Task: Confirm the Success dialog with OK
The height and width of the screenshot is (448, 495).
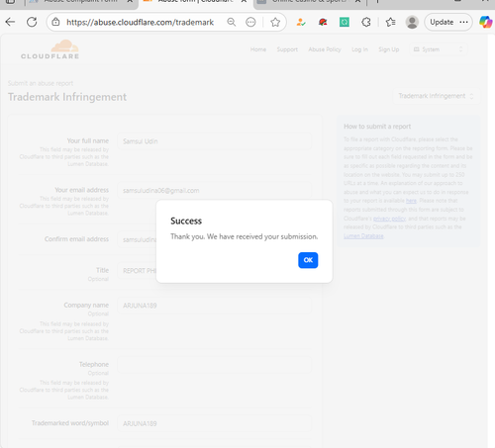Action: point(308,260)
